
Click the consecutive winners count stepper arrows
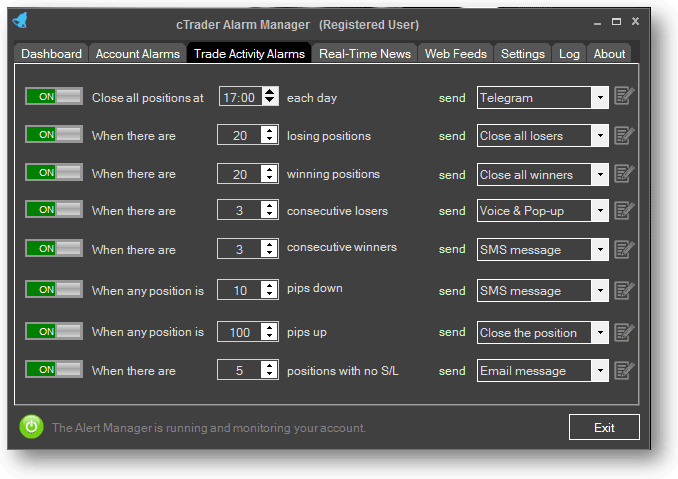(269, 249)
